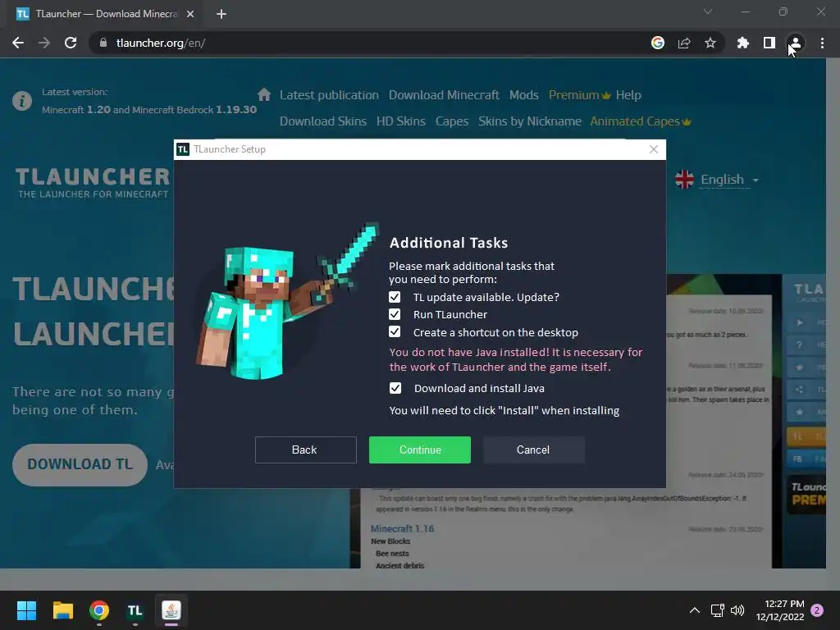Click the DOWNLOAD TL button

(x=80, y=464)
